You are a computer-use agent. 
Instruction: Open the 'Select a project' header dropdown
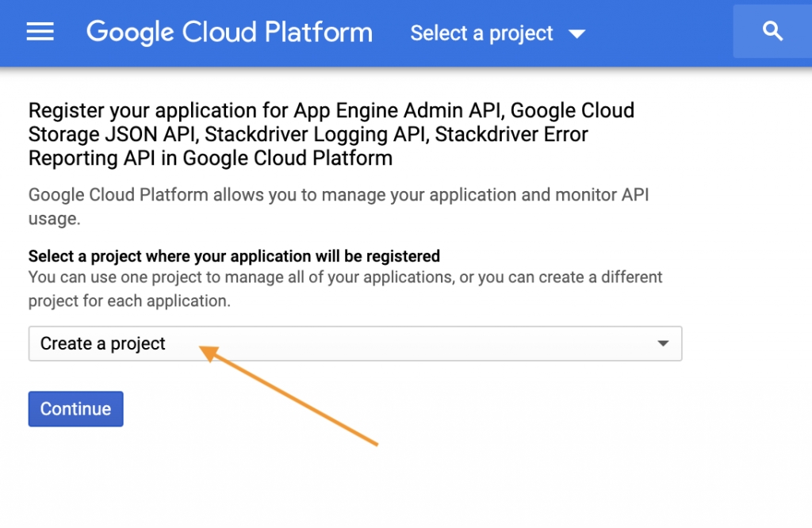(x=498, y=33)
